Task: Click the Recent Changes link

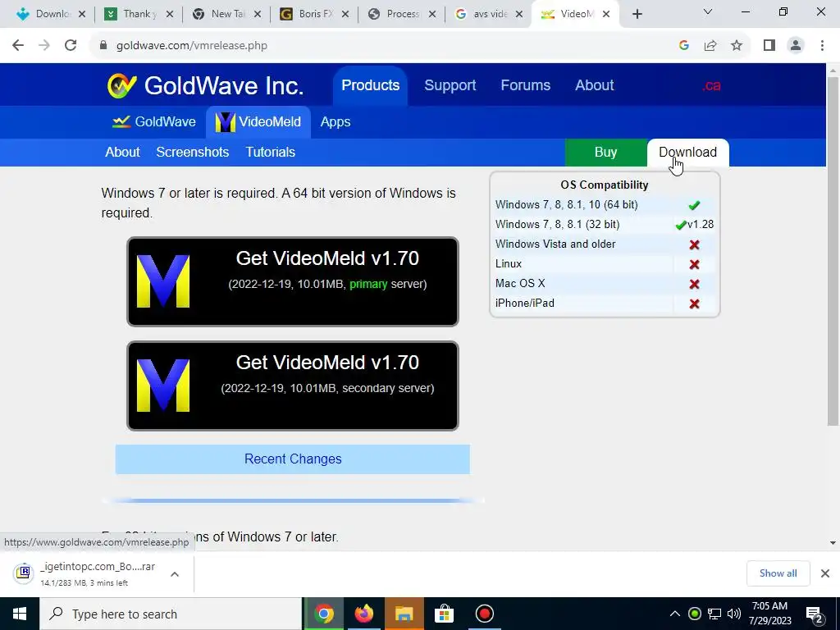Action: [x=293, y=459]
